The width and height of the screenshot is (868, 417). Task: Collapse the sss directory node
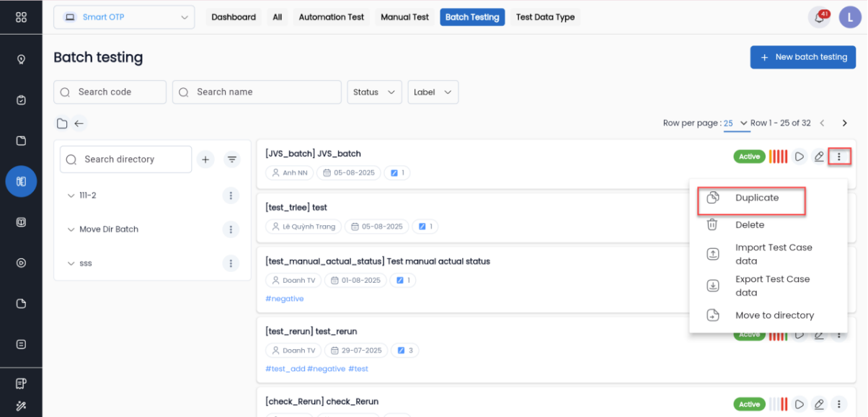[x=71, y=263]
